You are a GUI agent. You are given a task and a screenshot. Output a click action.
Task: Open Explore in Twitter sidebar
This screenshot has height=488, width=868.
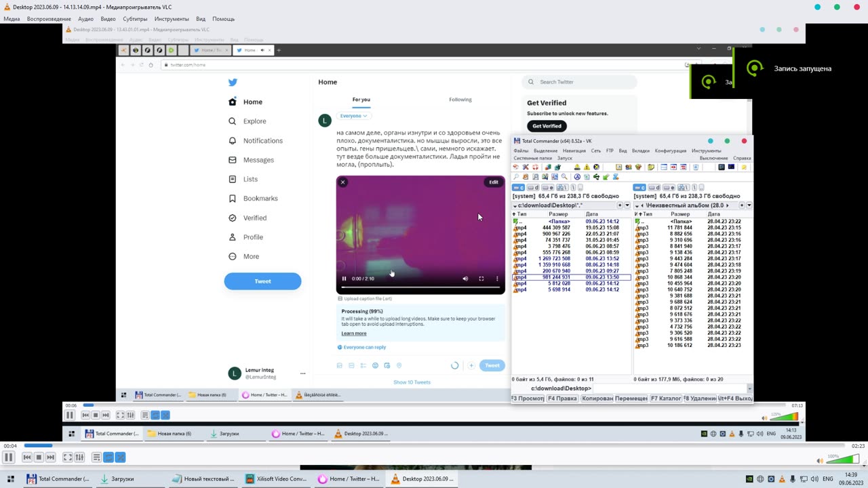(248, 121)
